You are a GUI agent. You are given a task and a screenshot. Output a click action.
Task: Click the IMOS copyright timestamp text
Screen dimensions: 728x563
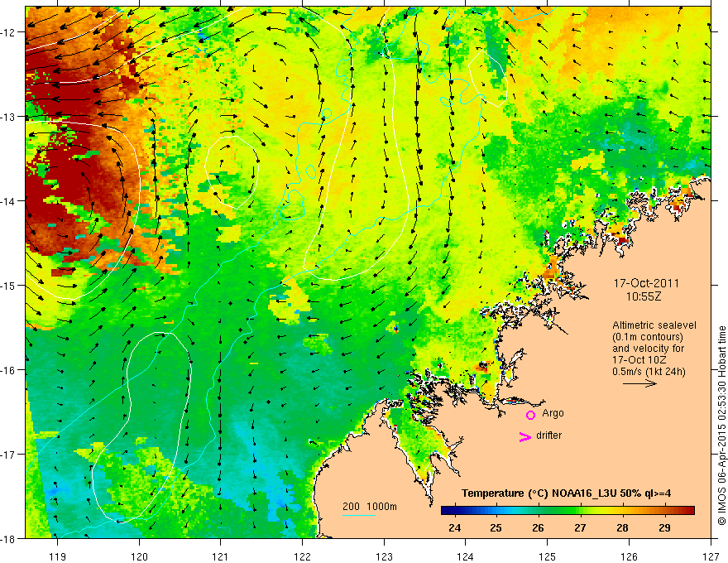click(722, 426)
